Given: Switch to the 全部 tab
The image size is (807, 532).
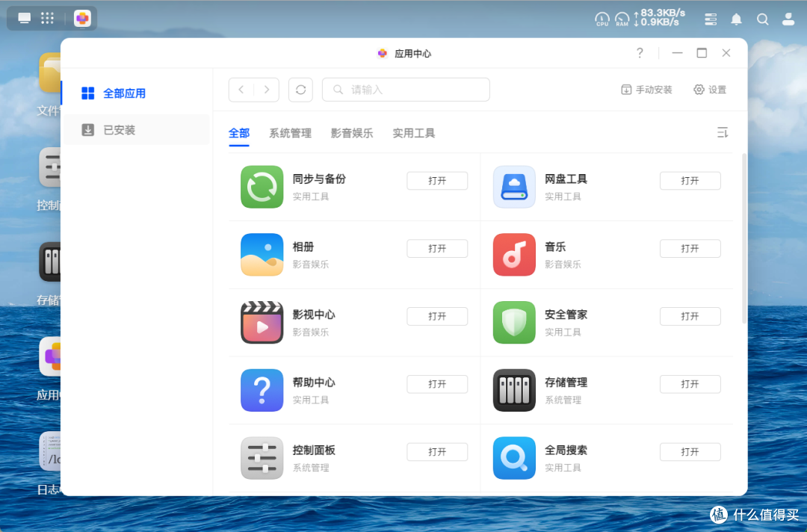Looking at the screenshot, I should click(x=239, y=133).
